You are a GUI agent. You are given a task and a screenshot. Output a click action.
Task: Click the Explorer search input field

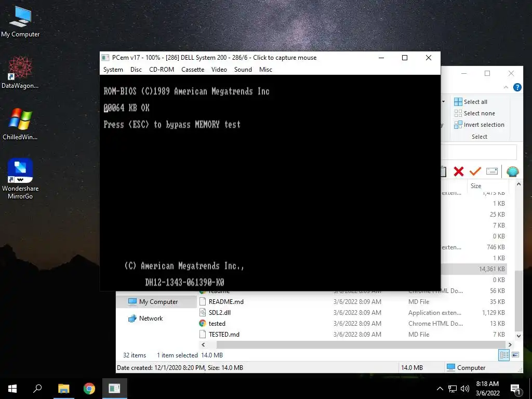coord(478,152)
